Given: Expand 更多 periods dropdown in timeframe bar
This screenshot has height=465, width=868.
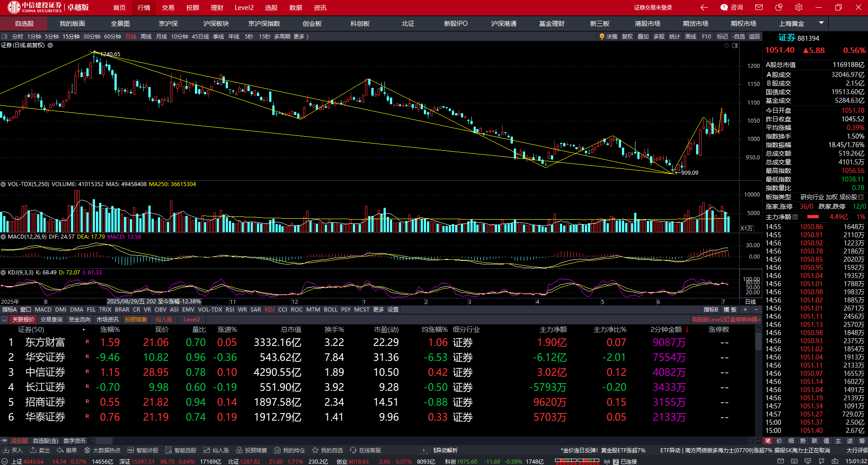Looking at the screenshot, I should [x=301, y=37].
